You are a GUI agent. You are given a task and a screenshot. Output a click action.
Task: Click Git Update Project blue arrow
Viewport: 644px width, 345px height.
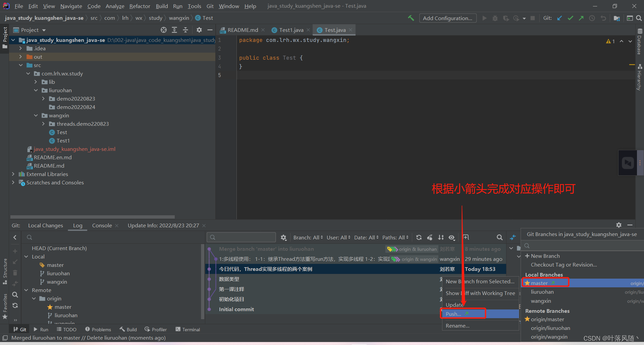[x=559, y=18]
